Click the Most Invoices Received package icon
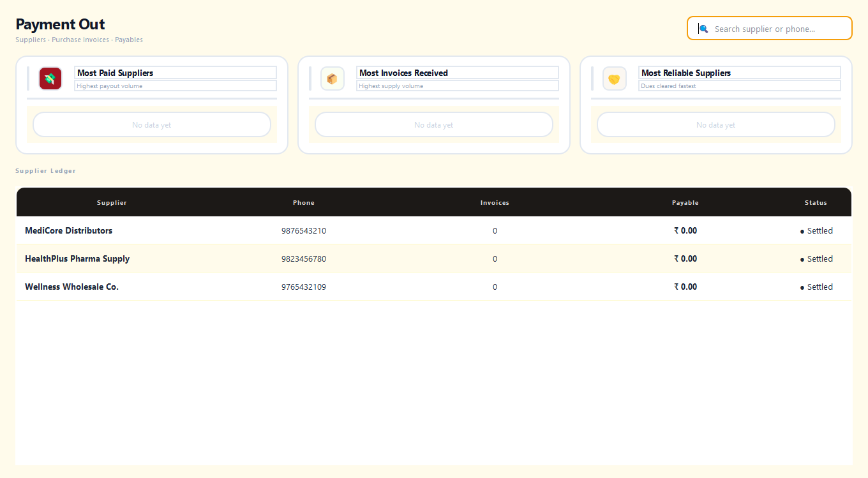 [x=333, y=78]
